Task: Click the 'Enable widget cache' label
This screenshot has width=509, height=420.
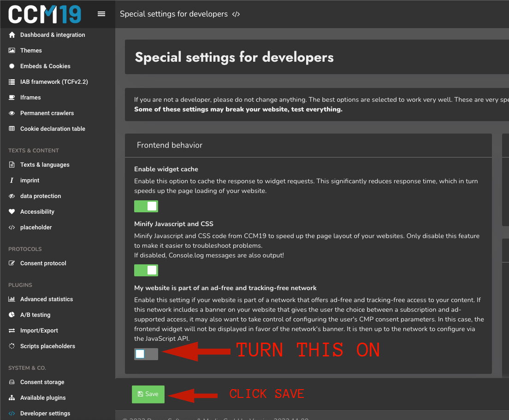Action: (x=166, y=169)
